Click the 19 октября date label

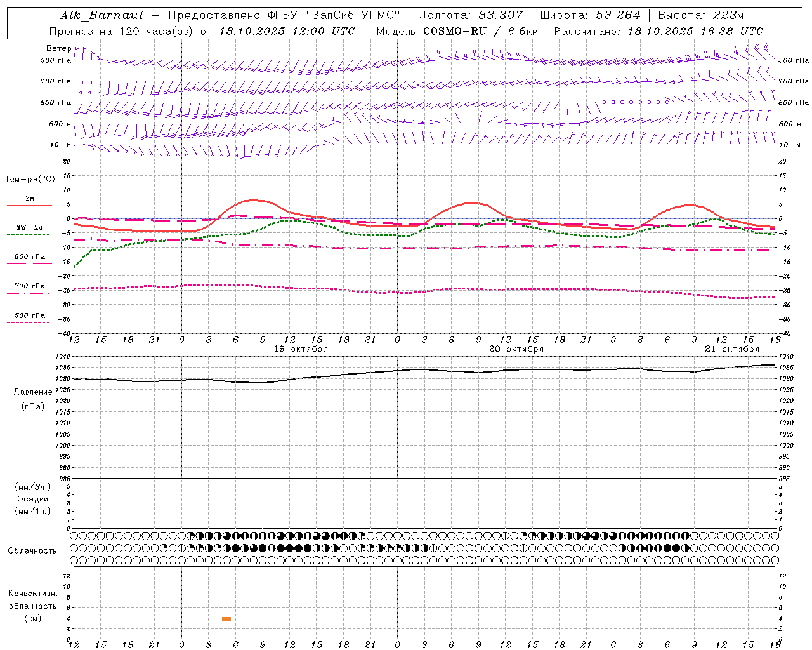pos(301,349)
